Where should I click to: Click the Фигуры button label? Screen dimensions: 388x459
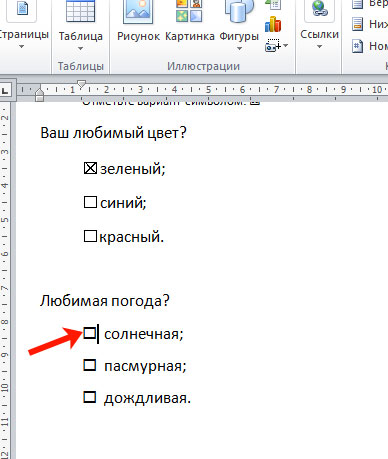[239, 36]
